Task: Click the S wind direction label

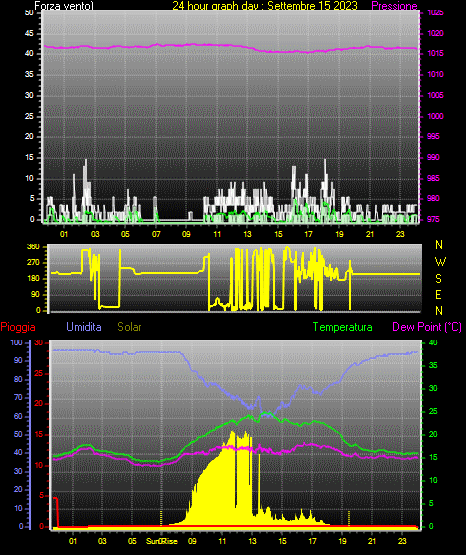Action: point(438,279)
